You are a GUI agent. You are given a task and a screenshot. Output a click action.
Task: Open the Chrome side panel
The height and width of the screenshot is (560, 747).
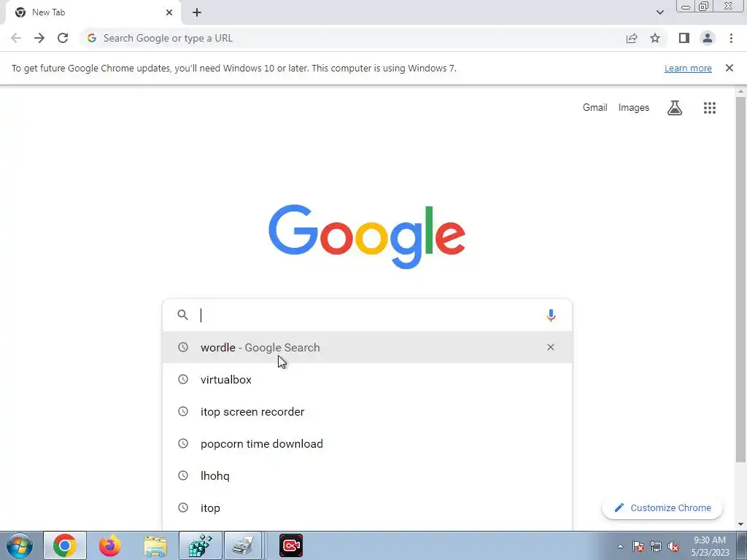tap(684, 38)
